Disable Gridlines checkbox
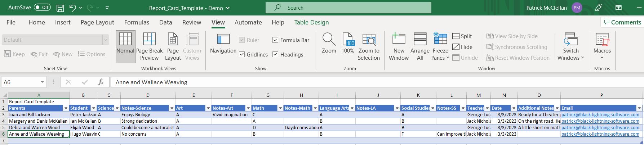 coord(242,54)
